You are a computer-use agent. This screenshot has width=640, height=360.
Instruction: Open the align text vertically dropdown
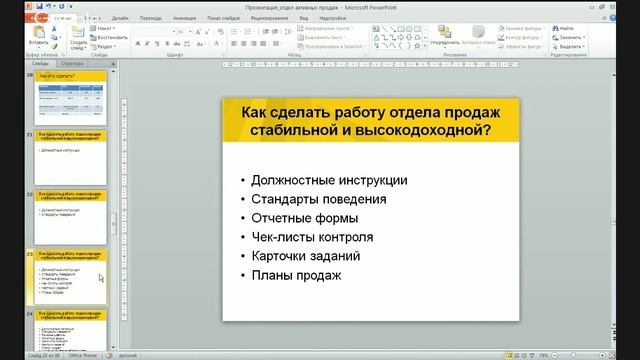click(322, 38)
